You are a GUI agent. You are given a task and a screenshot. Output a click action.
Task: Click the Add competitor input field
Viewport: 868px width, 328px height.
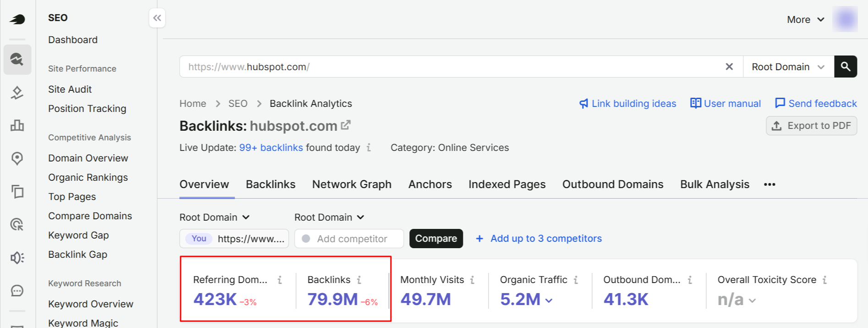[x=349, y=239]
